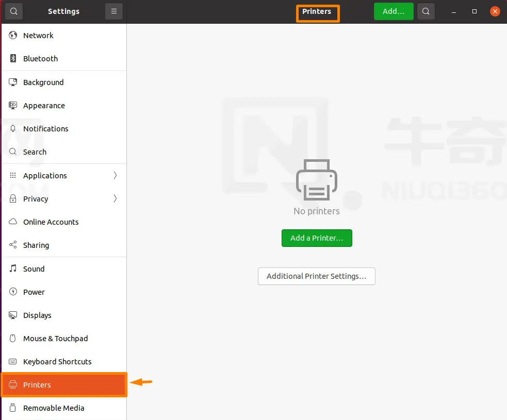Select the Mouse & Touchpad label
The height and width of the screenshot is (420, 507).
(x=55, y=339)
